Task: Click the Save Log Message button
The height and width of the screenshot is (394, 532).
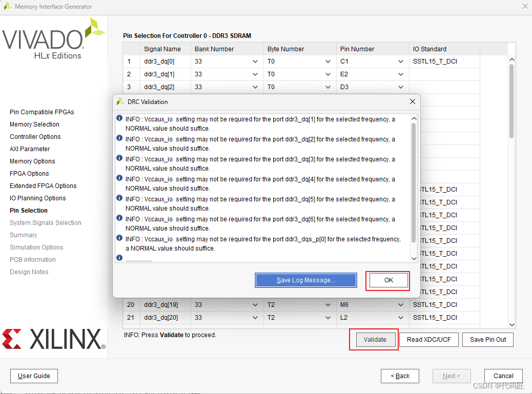Action: click(305, 280)
